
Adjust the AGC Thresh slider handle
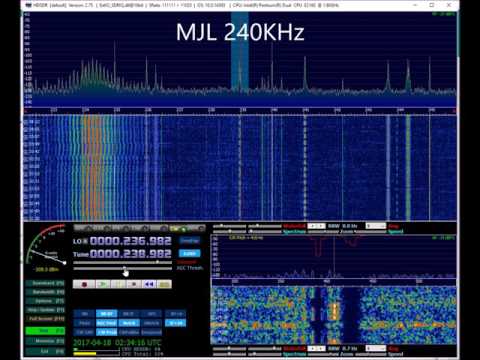click(x=124, y=268)
